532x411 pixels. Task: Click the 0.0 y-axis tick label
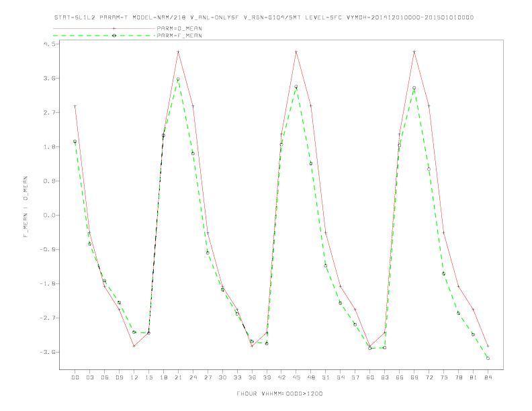tap(50, 216)
